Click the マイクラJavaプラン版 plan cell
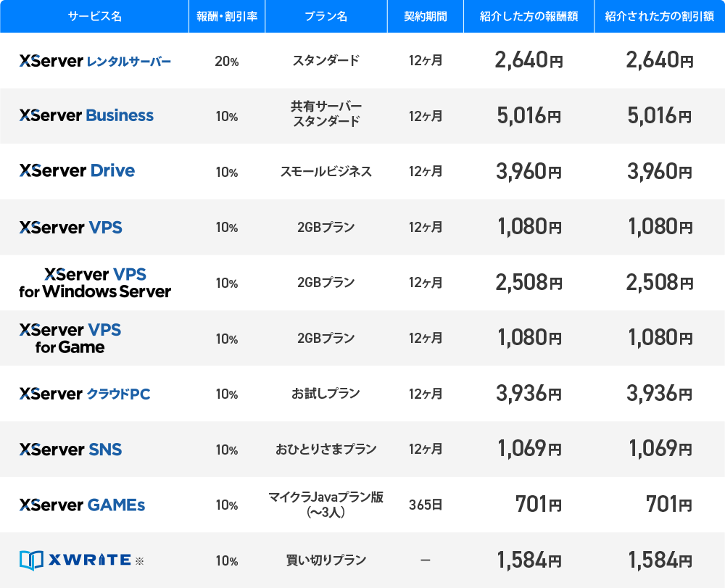 pos(326,505)
